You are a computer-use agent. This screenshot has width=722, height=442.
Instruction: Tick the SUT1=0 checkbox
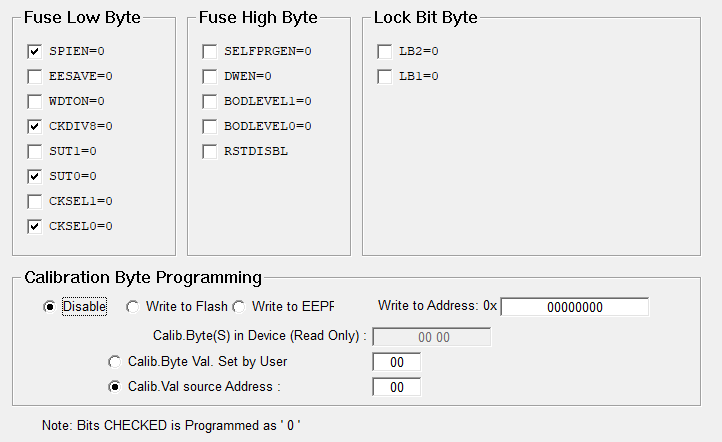[35, 151]
